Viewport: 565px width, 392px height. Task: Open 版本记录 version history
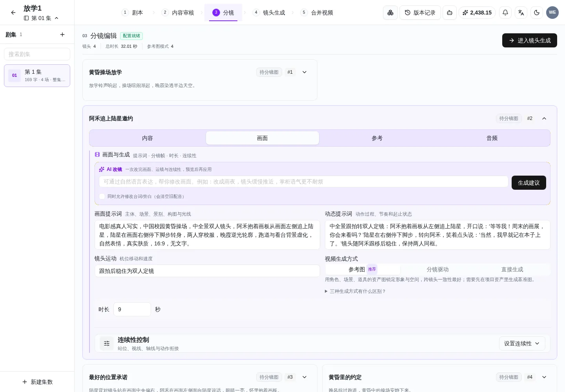tap(420, 13)
